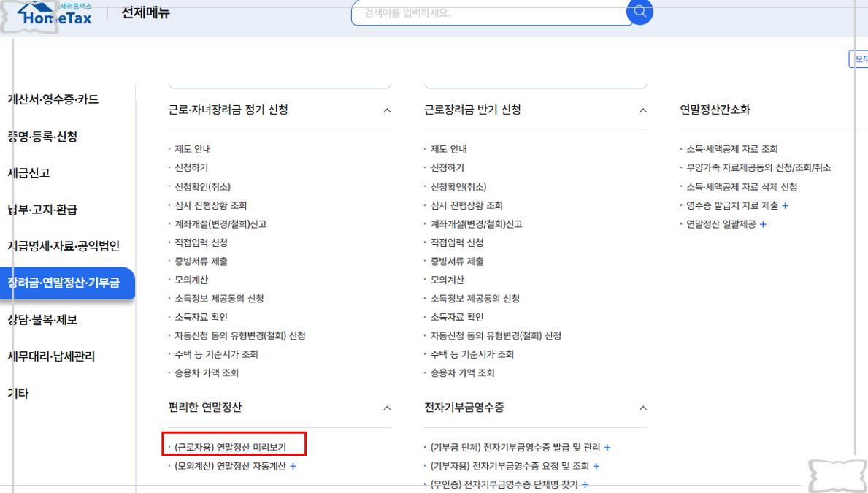Collapse the 편리한 연말정산 section
This screenshot has height=493, width=868.
[387, 408]
